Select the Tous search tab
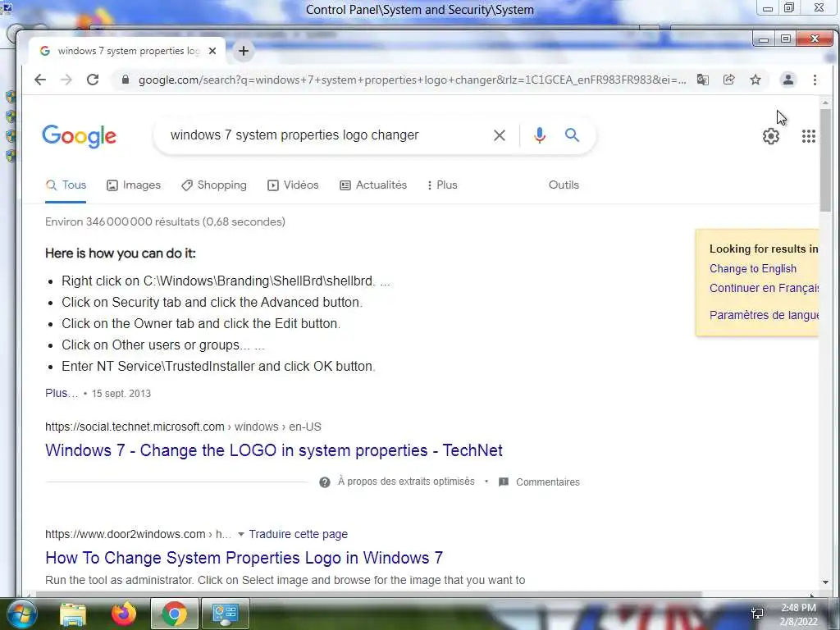Image resolution: width=840 pixels, height=630 pixels. pyautogui.click(x=66, y=185)
